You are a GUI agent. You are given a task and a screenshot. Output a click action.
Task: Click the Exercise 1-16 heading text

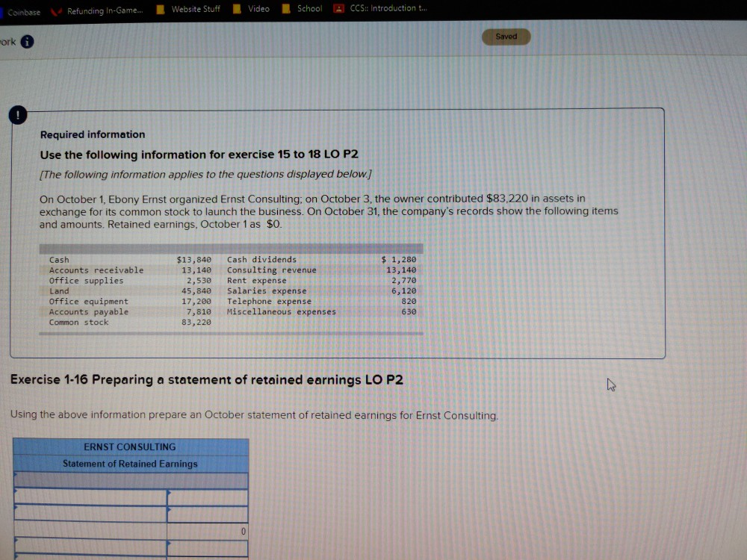click(x=207, y=379)
